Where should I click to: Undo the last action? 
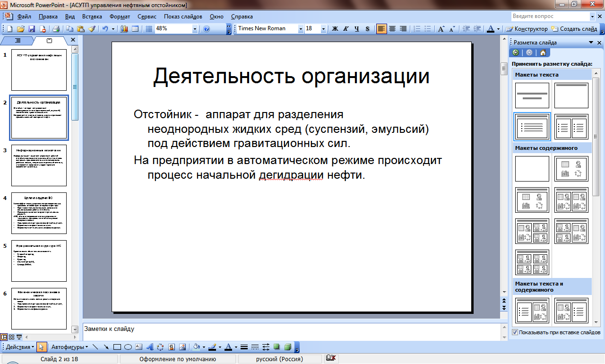click(105, 29)
